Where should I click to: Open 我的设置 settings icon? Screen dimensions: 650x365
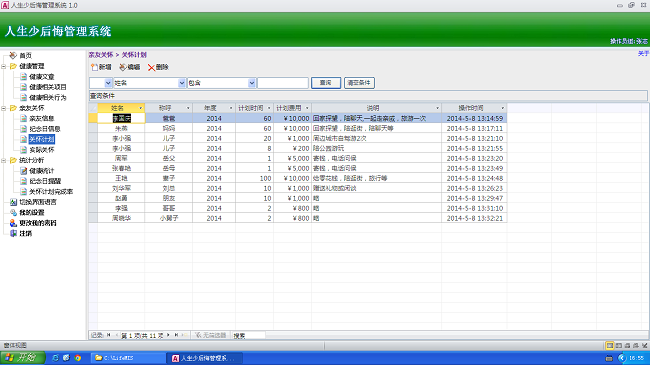(x=13, y=212)
